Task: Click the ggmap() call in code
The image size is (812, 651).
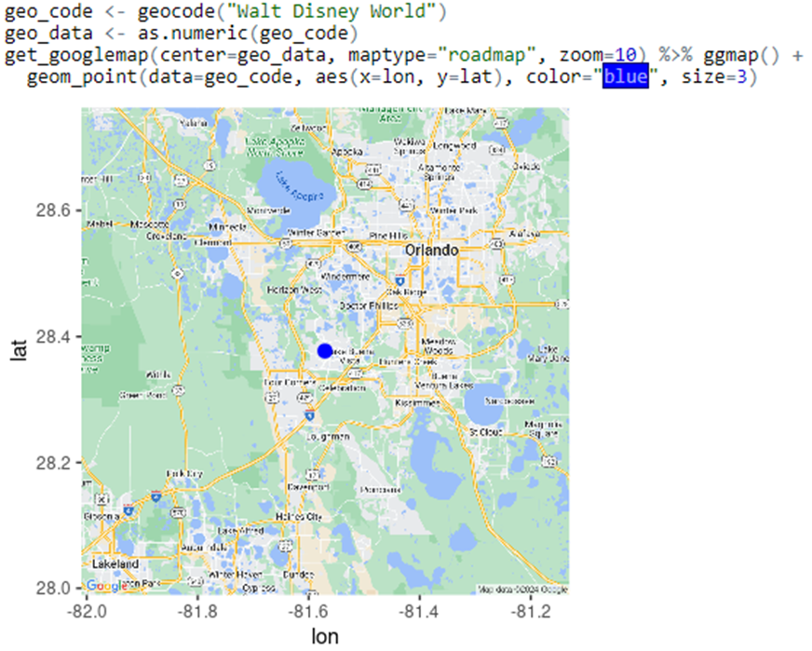Action: (x=741, y=54)
